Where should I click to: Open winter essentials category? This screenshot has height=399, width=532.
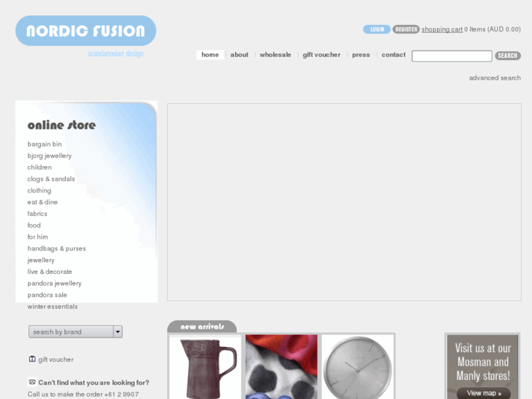point(53,306)
